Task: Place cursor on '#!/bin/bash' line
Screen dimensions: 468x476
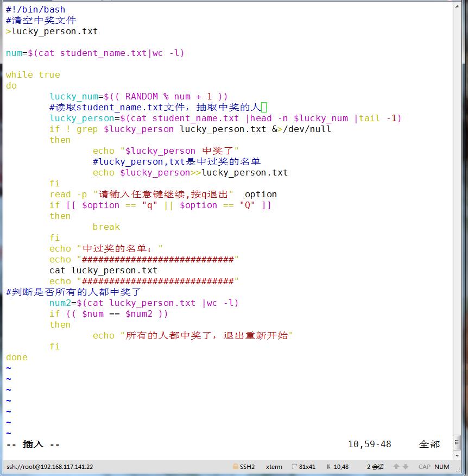Action: (x=35, y=9)
